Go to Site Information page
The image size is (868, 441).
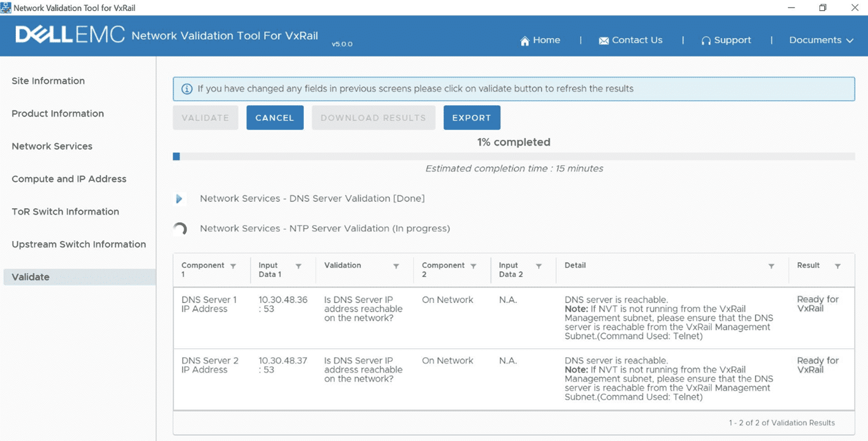[48, 81]
